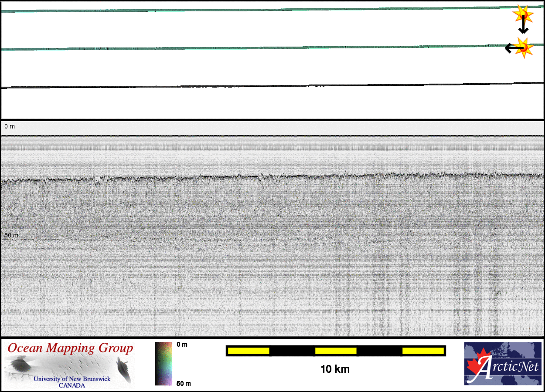Click the depth color legend swatch

(x=163, y=364)
